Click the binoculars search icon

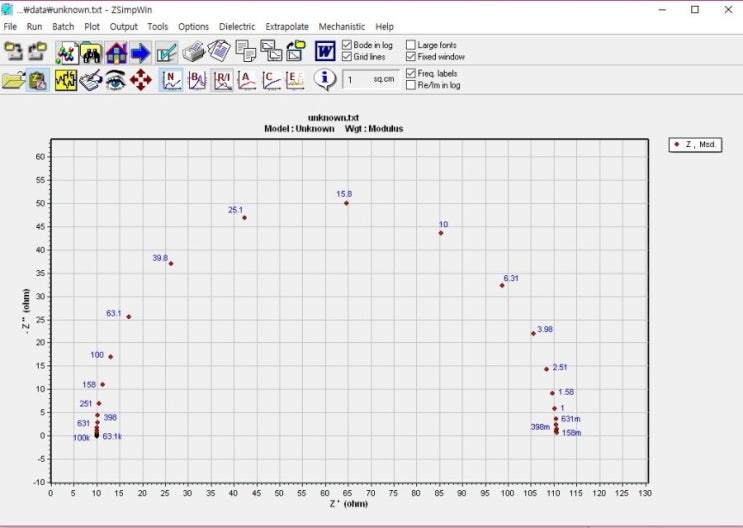[x=91, y=51]
